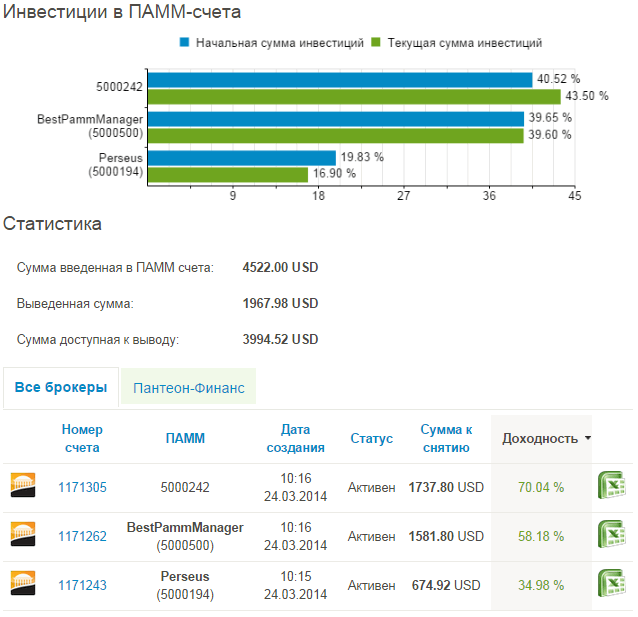
Task: Download Excel report for account 1171305
Action: (x=611, y=485)
